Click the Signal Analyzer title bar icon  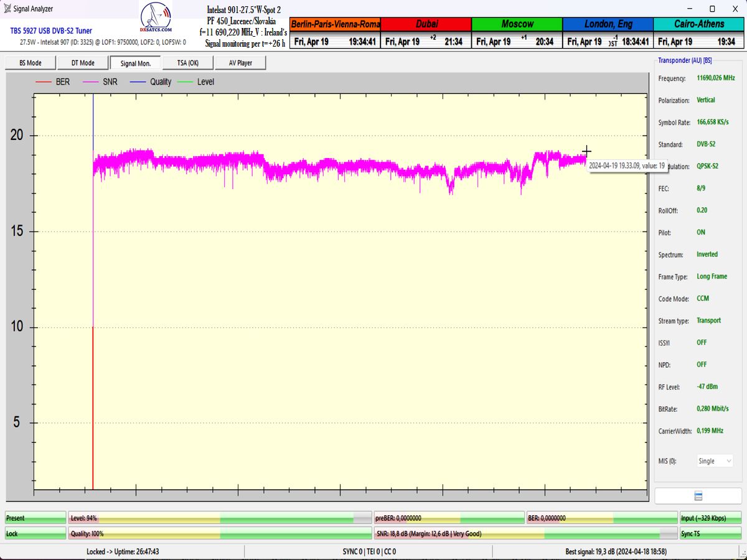coord(7,9)
